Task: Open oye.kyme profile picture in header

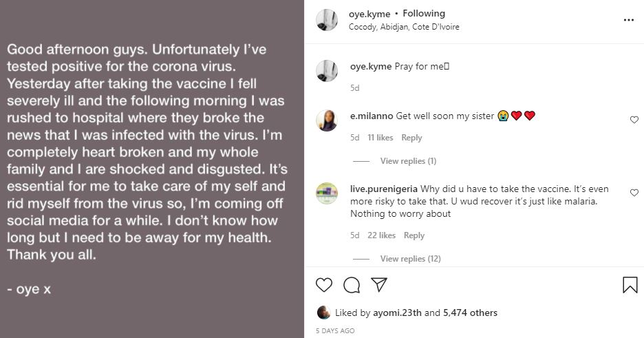Action: click(x=326, y=20)
